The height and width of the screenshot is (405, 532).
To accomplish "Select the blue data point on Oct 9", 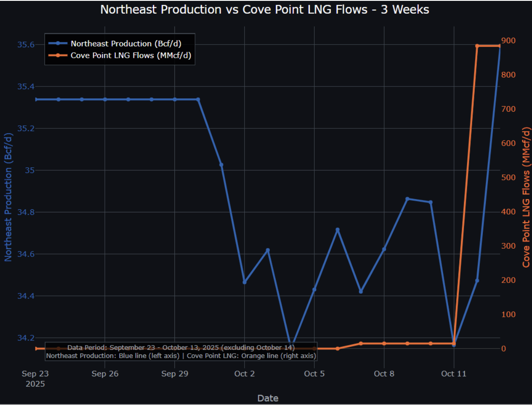I will point(407,199).
